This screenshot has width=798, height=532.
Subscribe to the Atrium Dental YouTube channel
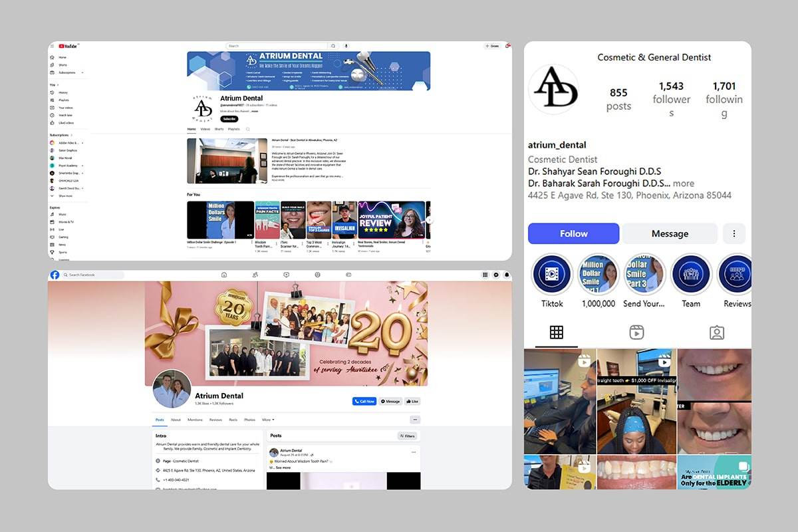229,119
